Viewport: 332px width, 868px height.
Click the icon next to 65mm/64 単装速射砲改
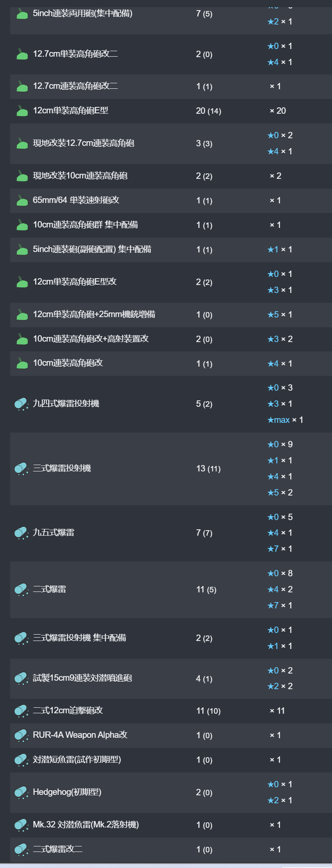pyautogui.click(x=22, y=200)
